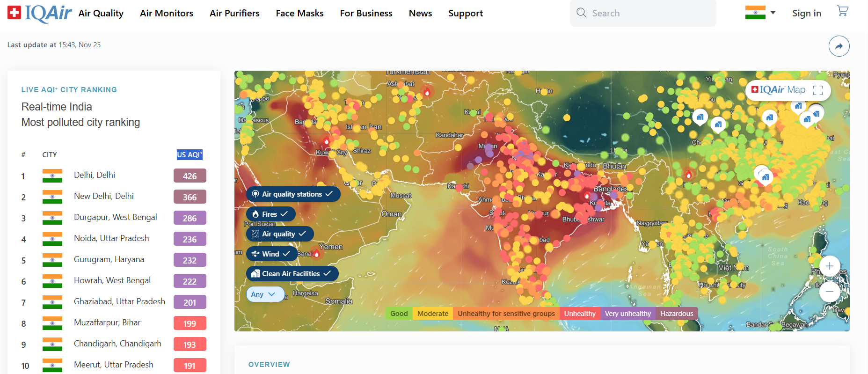Click the 199 AQI badge
This screenshot has width=868, height=374.
190,323
